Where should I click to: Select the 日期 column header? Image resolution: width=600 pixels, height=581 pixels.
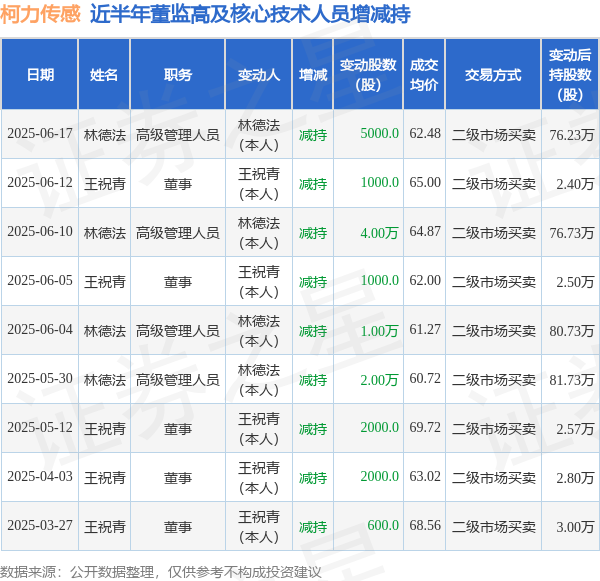(40, 75)
